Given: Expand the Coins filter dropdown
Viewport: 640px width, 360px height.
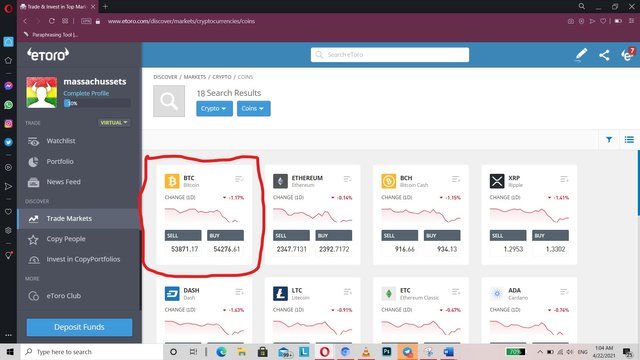Looking at the screenshot, I should click(x=253, y=109).
